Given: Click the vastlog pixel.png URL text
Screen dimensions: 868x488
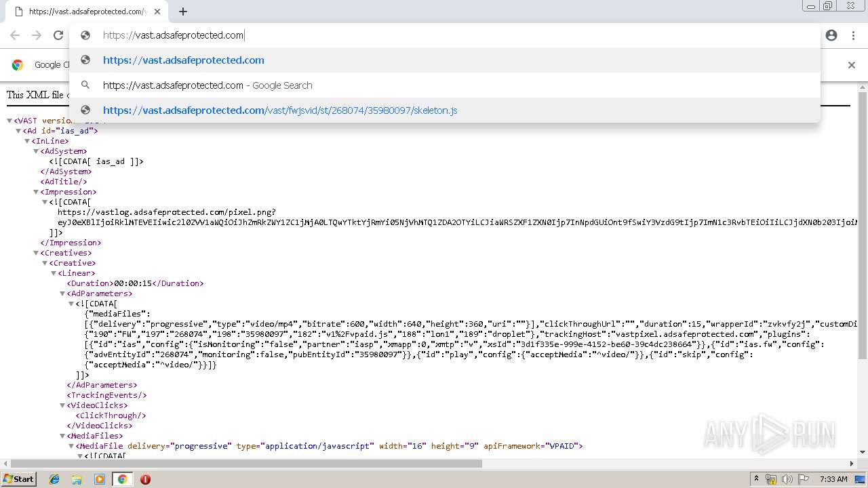Looking at the screenshot, I should coord(167,212).
